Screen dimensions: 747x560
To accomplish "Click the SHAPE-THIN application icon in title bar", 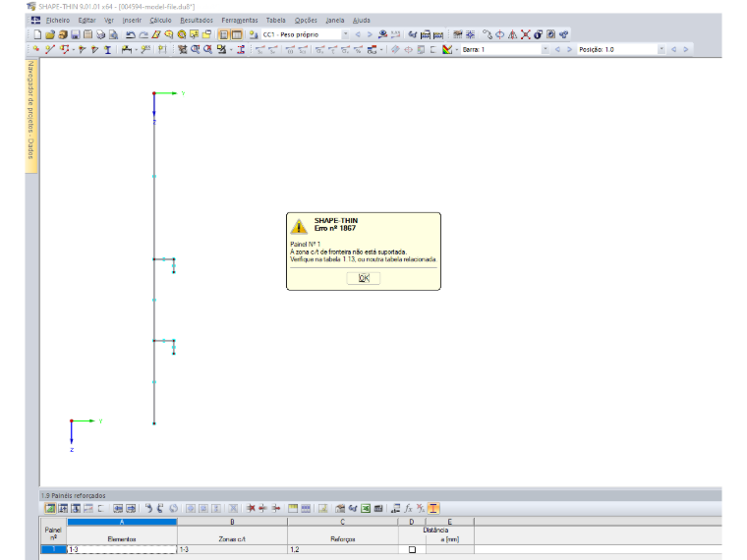I will pos(31,6).
